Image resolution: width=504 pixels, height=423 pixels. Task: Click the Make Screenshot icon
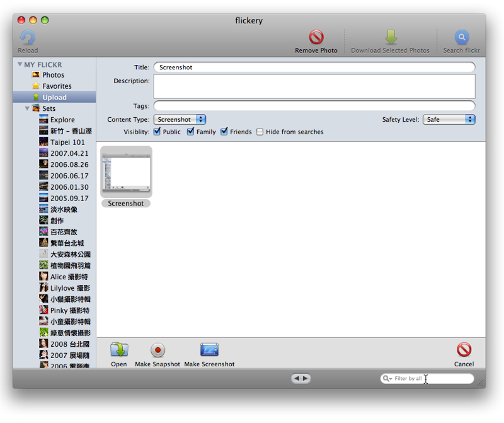209,350
